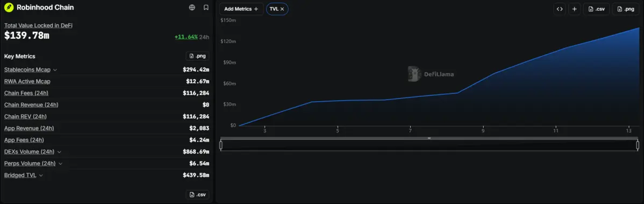This screenshot has width=644, height=204.
Task: Click the Robinhood Chain logo icon
Action: tap(9, 8)
